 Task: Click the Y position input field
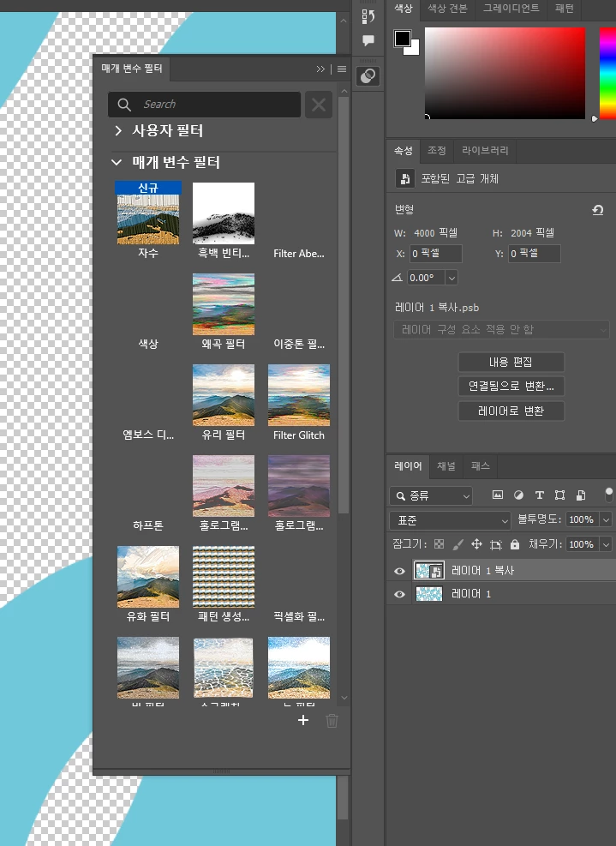pos(534,254)
